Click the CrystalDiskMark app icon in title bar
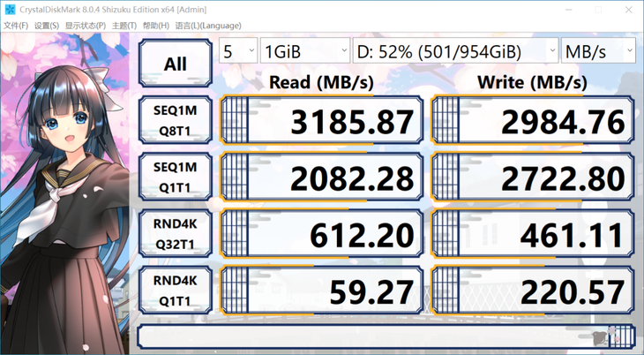This screenshot has height=355, width=644. 10,9
